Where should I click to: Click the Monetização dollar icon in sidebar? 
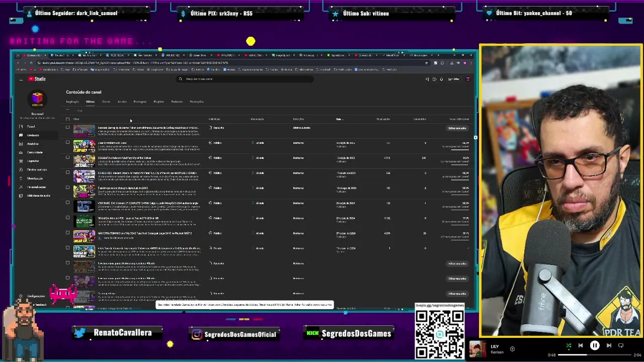tap(21, 178)
